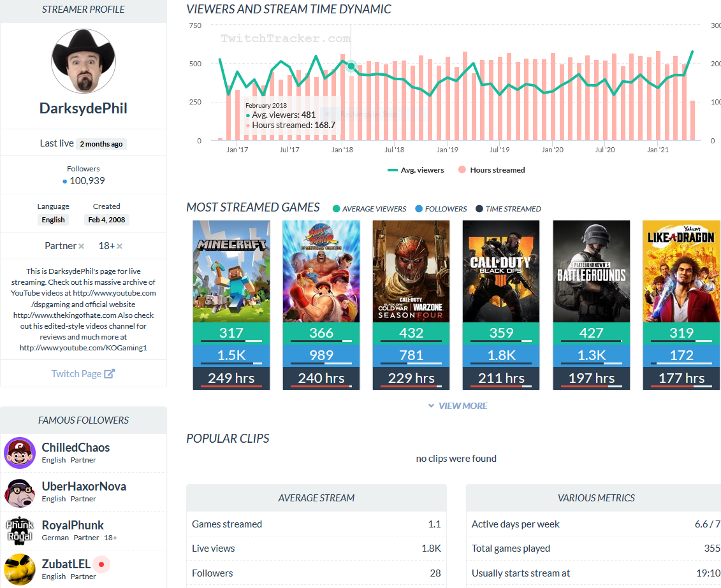This screenshot has height=588, width=721.
Task: Click ZubatLEL avatar image
Action: (20, 570)
